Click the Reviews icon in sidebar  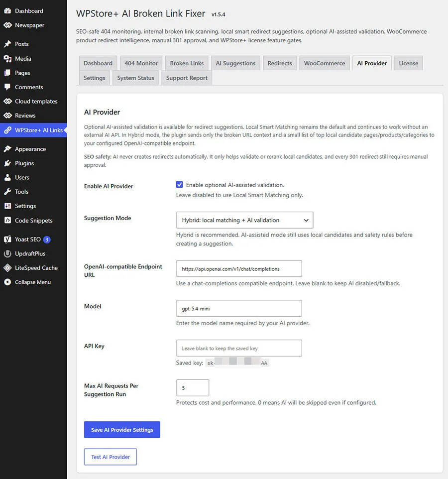tap(7, 116)
